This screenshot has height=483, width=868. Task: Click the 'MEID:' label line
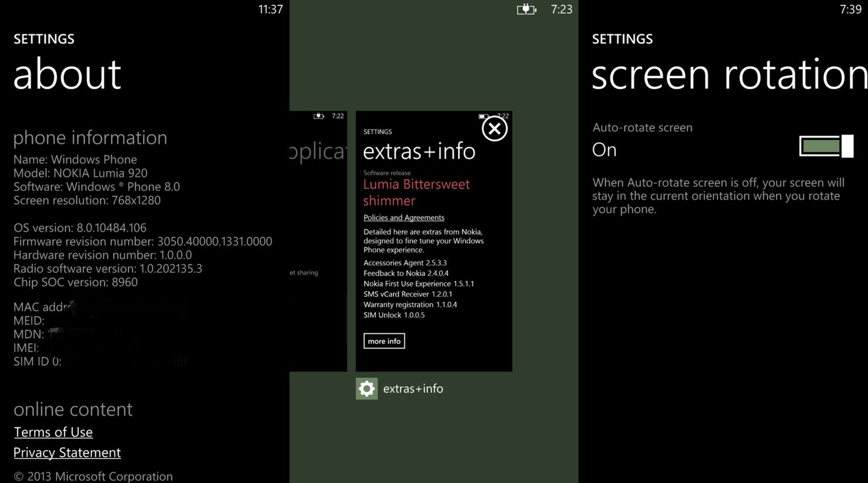(29, 321)
